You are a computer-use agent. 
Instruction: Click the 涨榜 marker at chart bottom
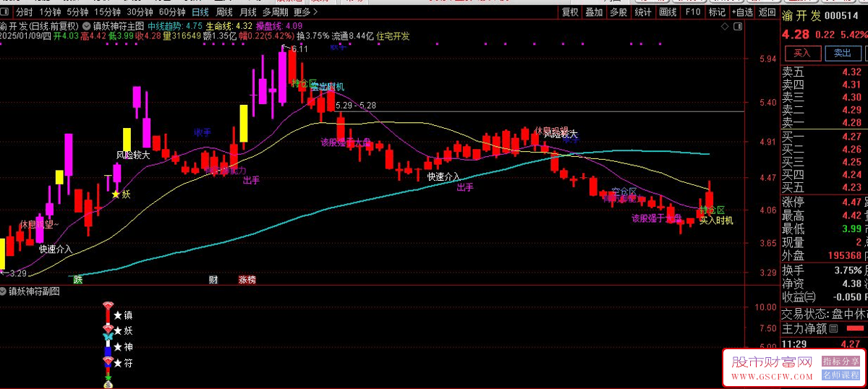[247, 279]
